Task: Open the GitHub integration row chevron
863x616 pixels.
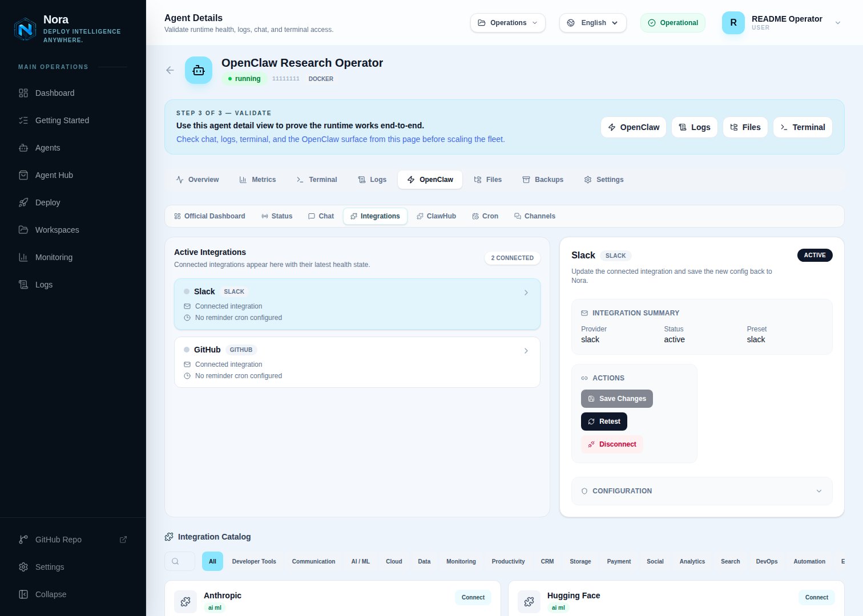Action: point(526,351)
